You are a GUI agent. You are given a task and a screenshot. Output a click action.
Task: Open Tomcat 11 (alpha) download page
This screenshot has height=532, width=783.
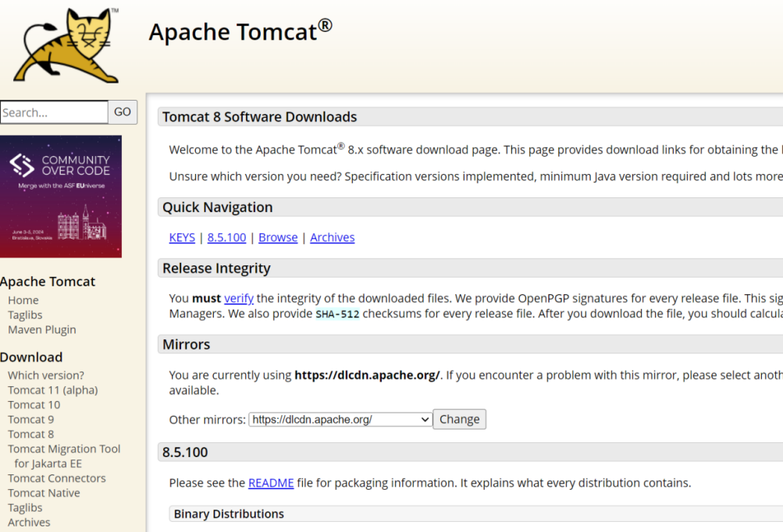[x=53, y=390]
